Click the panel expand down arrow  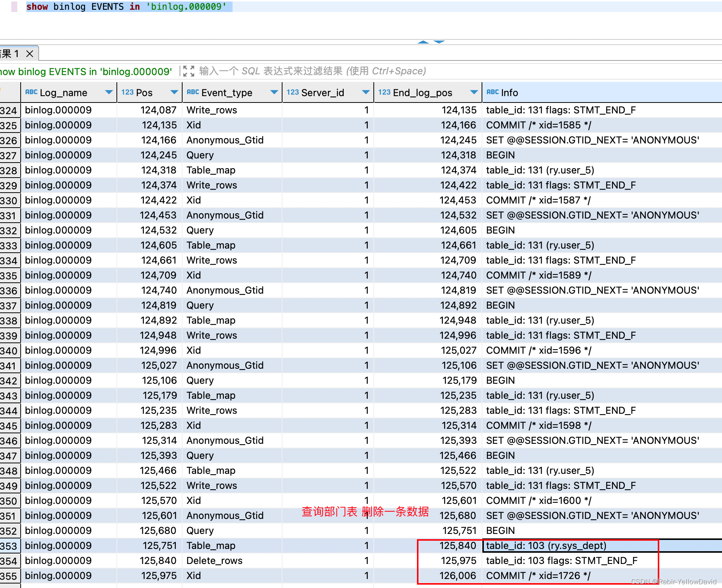[x=439, y=42]
